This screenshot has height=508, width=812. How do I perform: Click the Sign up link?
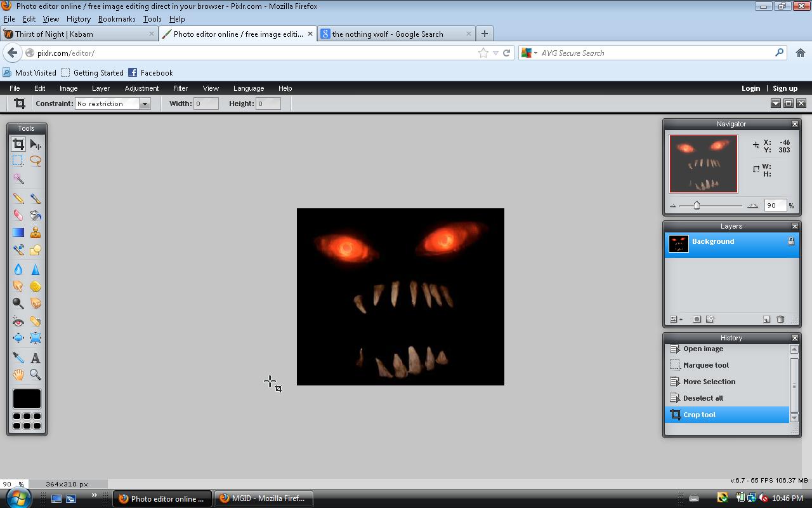[x=785, y=88]
